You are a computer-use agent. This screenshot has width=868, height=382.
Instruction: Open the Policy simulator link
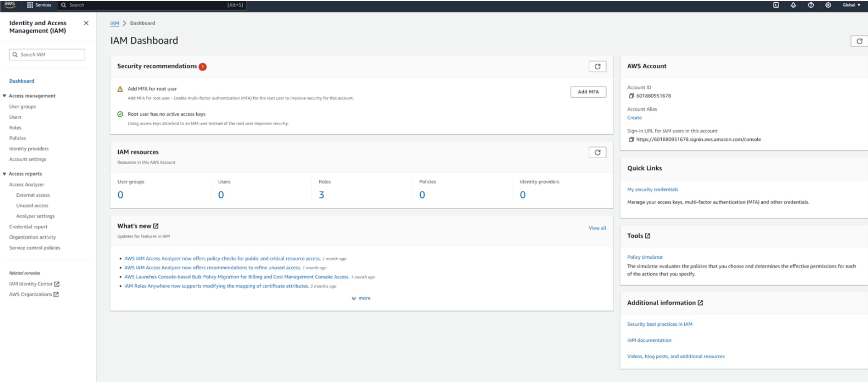pos(645,257)
